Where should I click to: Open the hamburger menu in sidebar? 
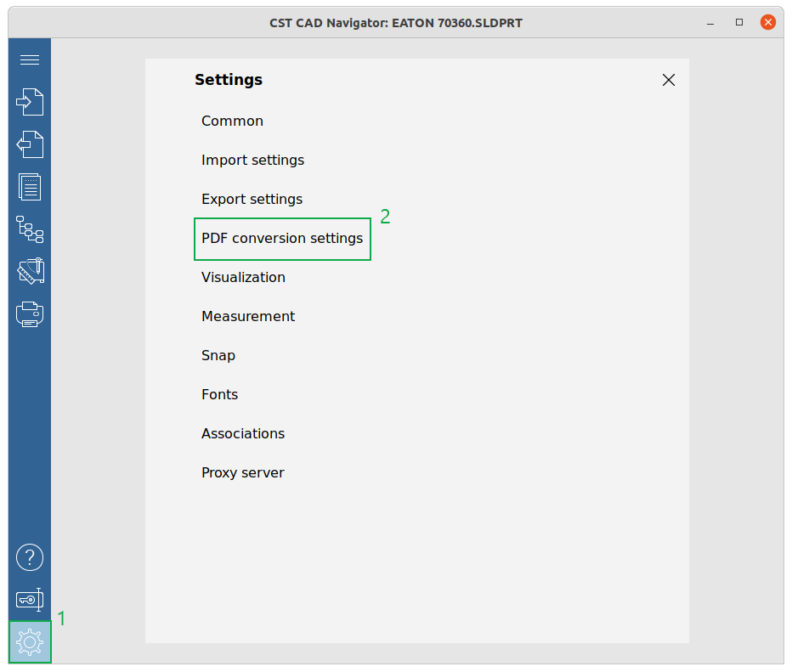[x=30, y=60]
